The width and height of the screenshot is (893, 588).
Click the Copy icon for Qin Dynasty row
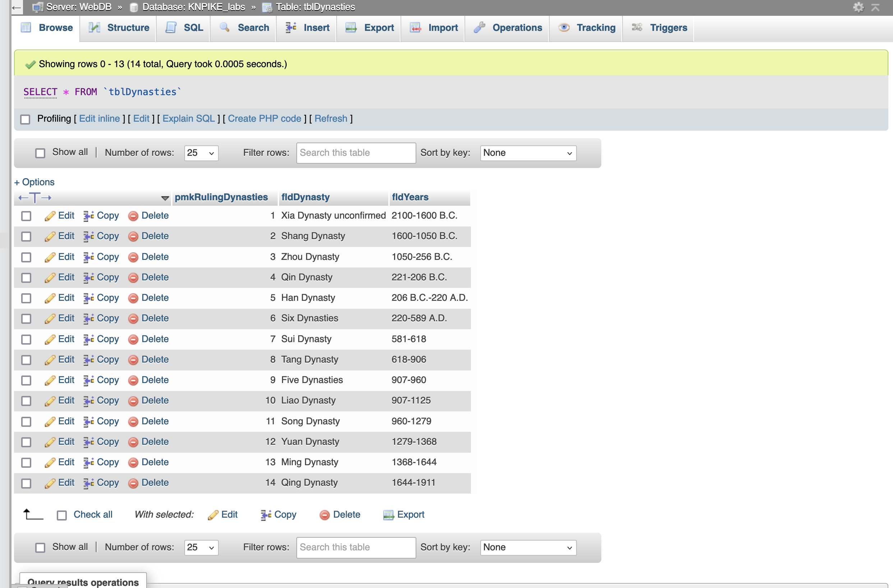(89, 277)
